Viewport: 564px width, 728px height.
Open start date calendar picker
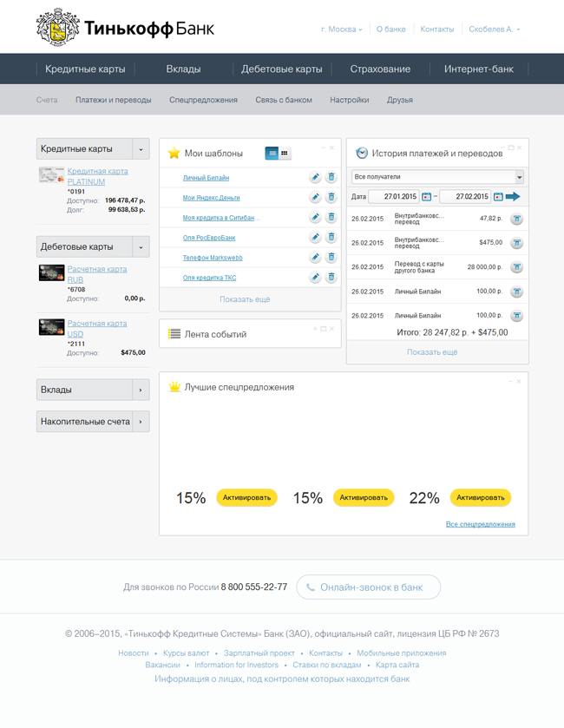(427, 197)
